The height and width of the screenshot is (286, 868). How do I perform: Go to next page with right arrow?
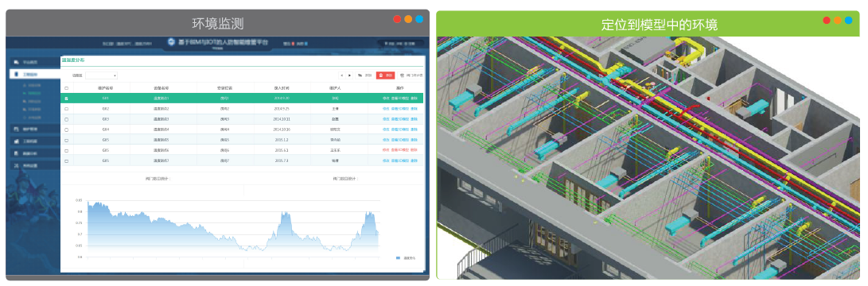coord(349,75)
